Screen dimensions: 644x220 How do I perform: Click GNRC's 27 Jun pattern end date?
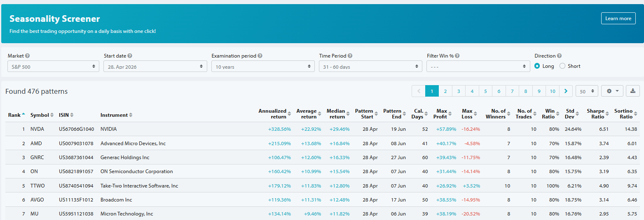[398, 157]
